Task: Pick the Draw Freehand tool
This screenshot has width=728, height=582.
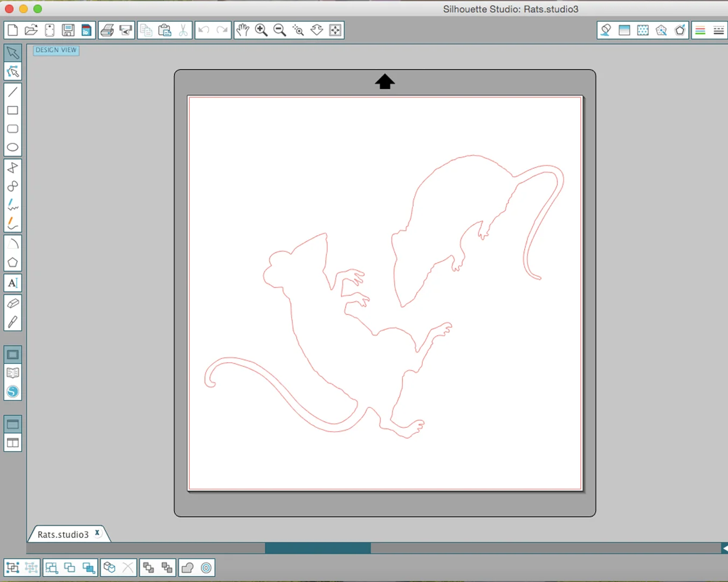Action: 13,205
